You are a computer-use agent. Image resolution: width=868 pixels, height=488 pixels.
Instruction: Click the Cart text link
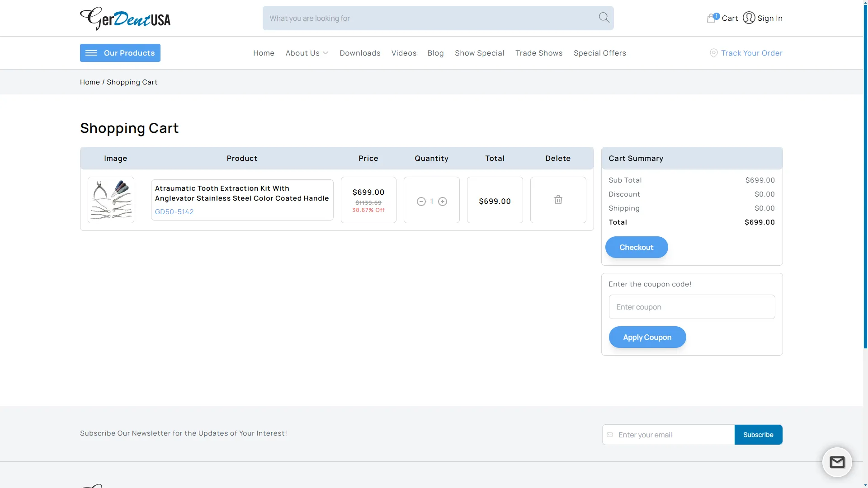730,18
